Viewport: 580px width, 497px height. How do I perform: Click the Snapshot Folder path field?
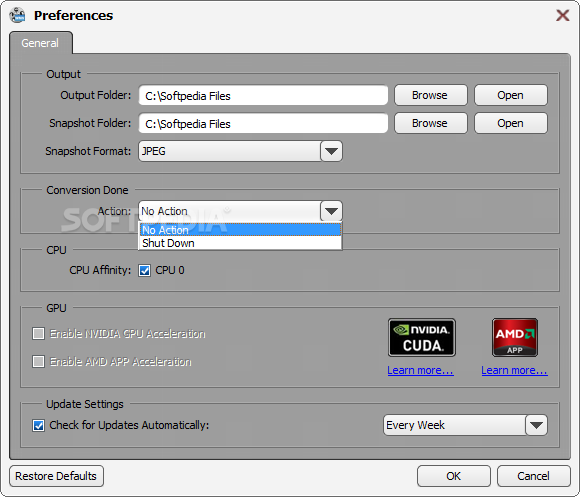[263, 124]
